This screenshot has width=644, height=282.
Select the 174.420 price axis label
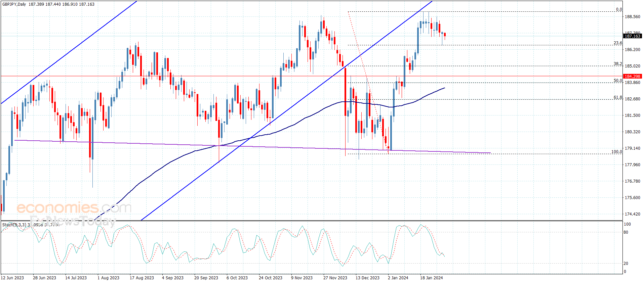coord(632,214)
